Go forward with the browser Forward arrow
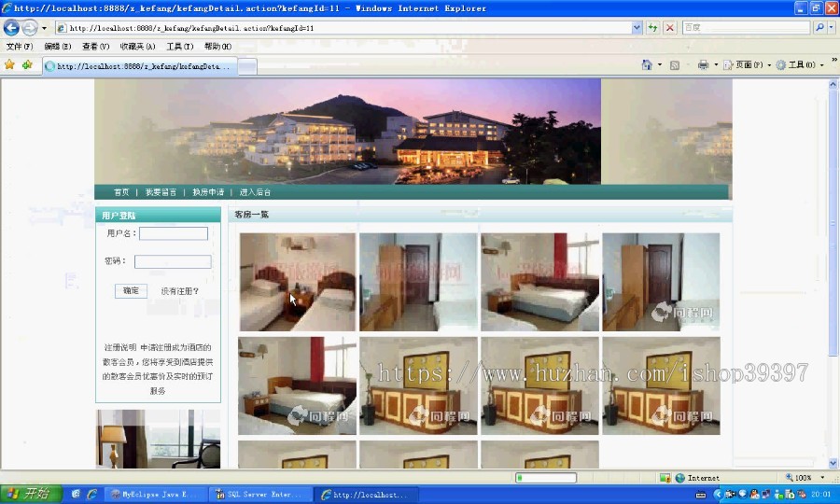 [x=30, y=27]
